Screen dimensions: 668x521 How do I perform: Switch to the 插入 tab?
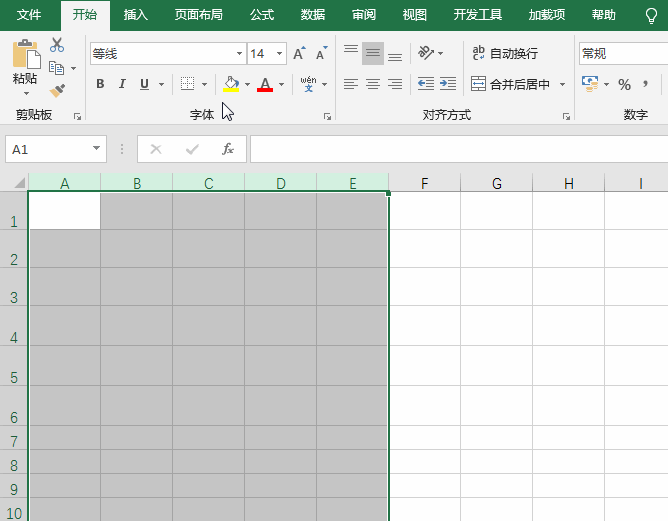click(136, 15)
